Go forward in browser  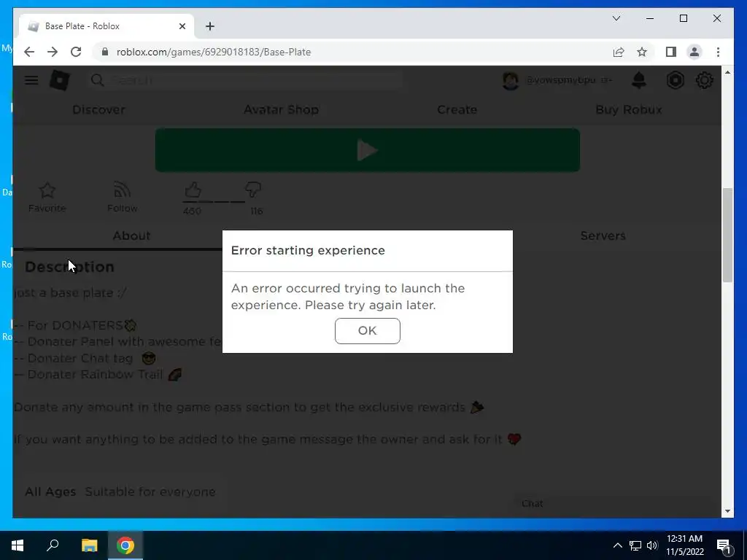tap(53, 52)
